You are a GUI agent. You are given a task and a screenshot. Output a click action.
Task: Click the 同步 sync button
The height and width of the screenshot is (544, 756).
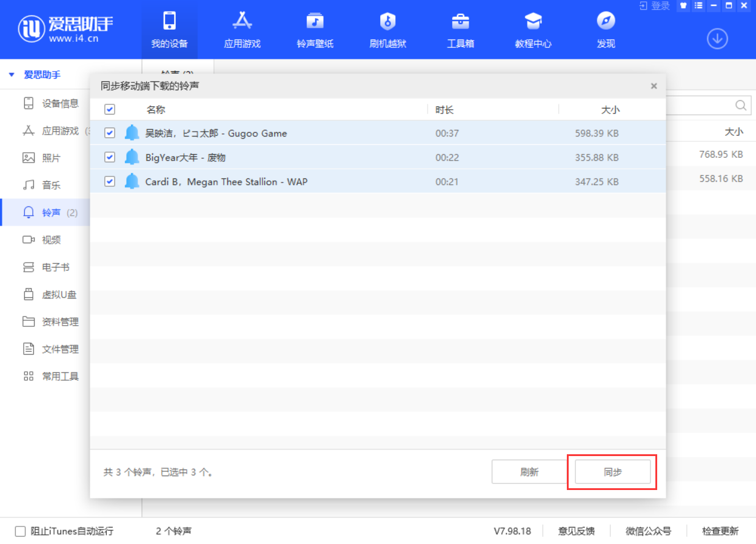(612, 472)
